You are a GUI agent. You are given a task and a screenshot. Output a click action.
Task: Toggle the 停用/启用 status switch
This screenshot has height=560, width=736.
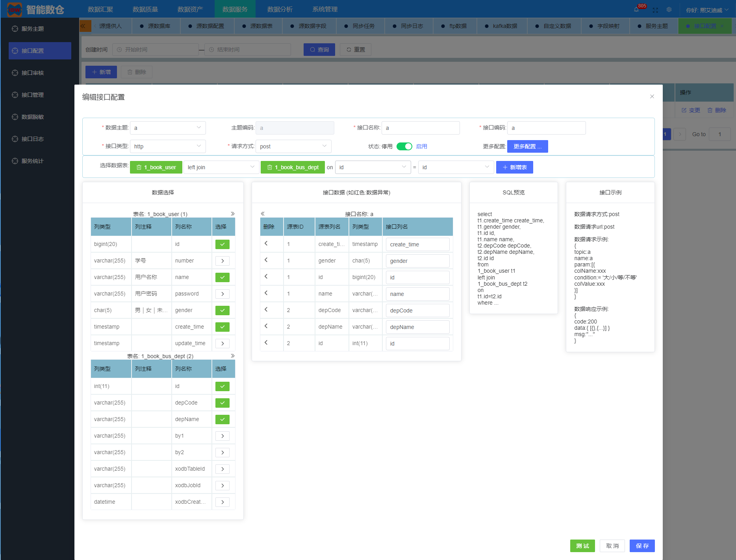404,146
